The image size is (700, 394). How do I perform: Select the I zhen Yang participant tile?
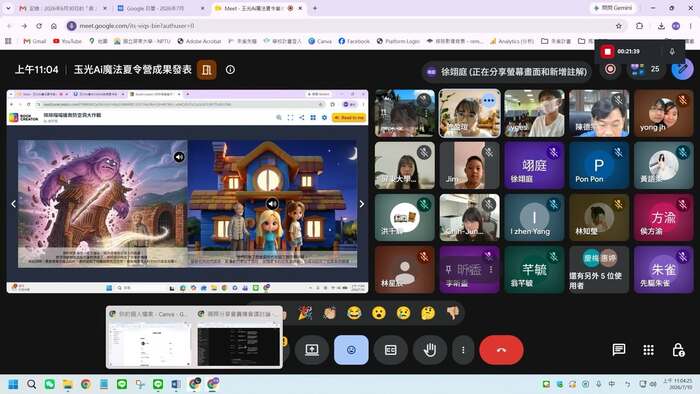coord(534,218)
